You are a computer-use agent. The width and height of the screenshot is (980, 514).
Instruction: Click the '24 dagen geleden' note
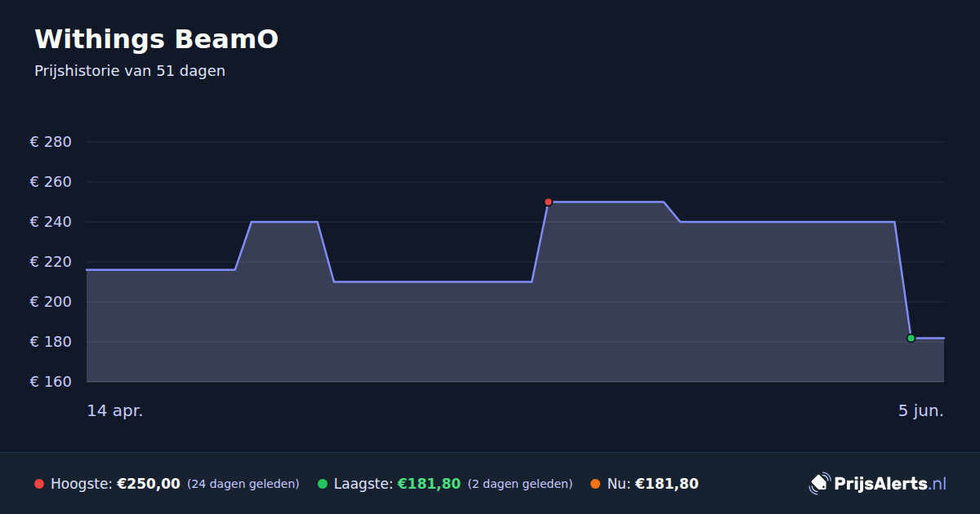pyautogui.click(x=243, y=484)
